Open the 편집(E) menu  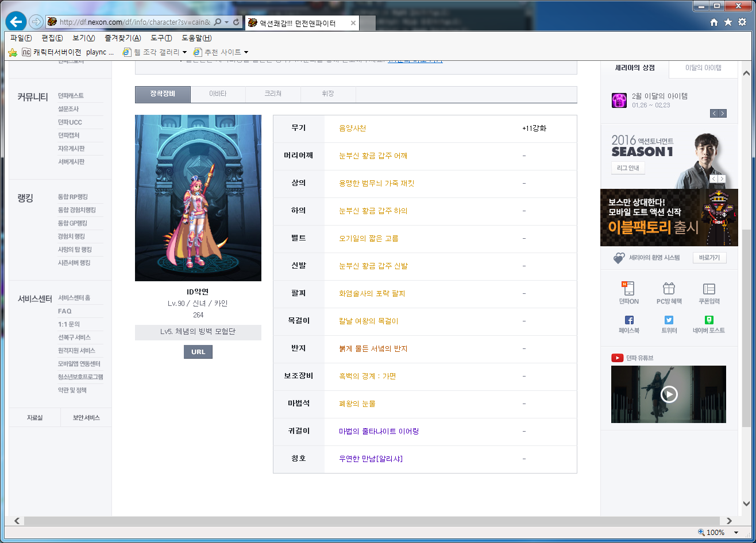click(52, 38)
